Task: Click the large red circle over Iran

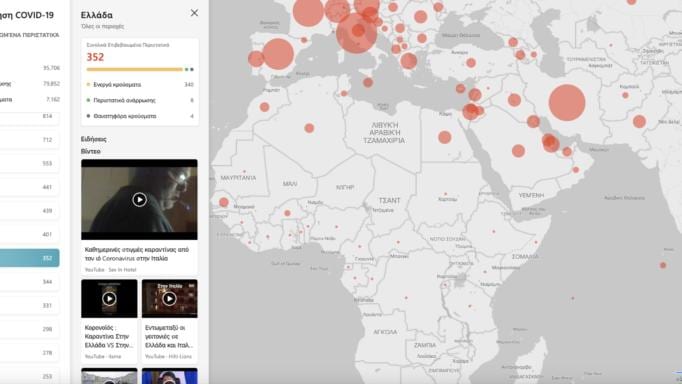Action: coord(567,103)
